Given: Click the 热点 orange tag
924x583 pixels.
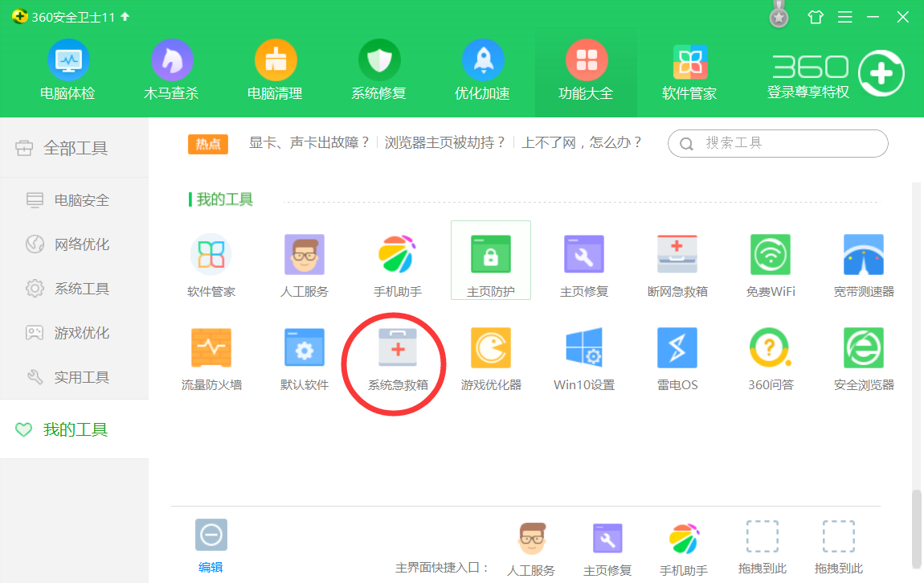Looking at the screenshot, I should tap(208, 144).
